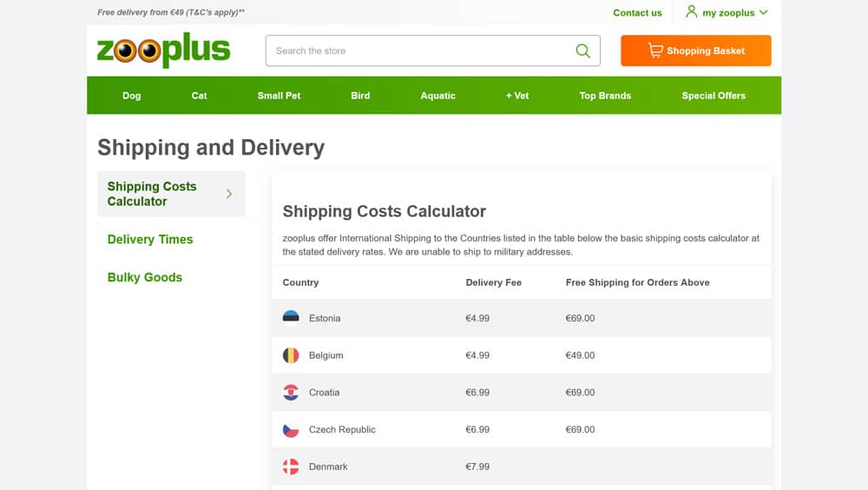
Task: Click the Czech Republic flag icon
Action: point(291,430)
